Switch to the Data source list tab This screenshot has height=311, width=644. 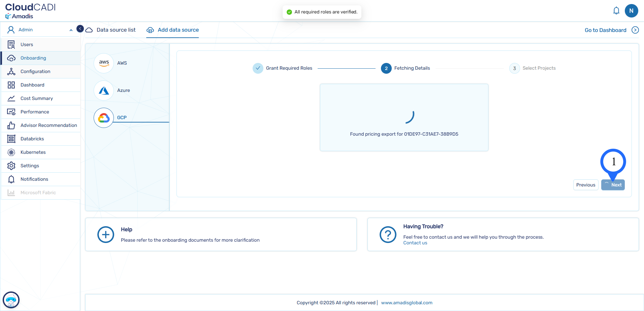tap(116, 30)
